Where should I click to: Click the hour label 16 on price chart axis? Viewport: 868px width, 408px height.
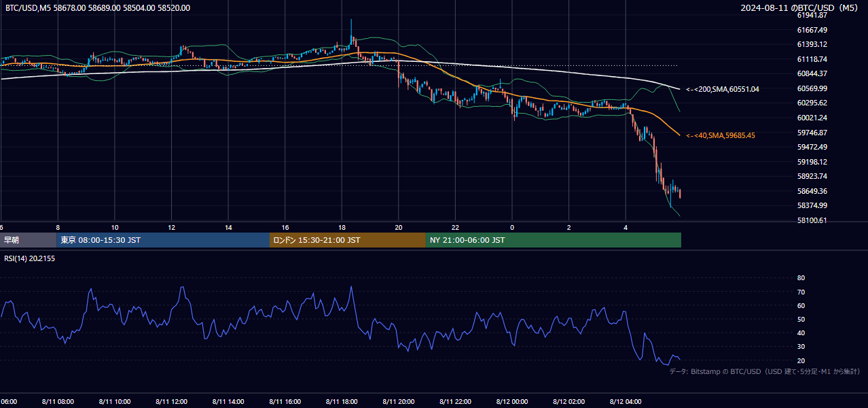285,228
